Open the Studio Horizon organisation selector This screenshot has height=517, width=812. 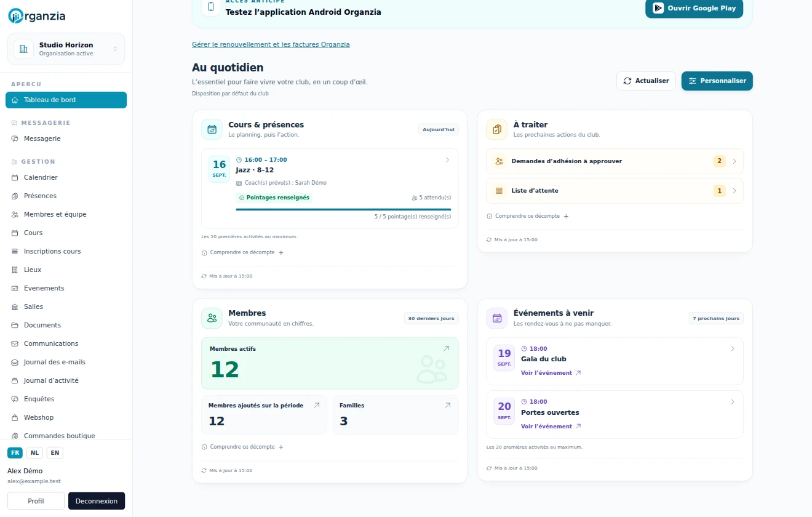pyautogui.click(x=66, y=49)
